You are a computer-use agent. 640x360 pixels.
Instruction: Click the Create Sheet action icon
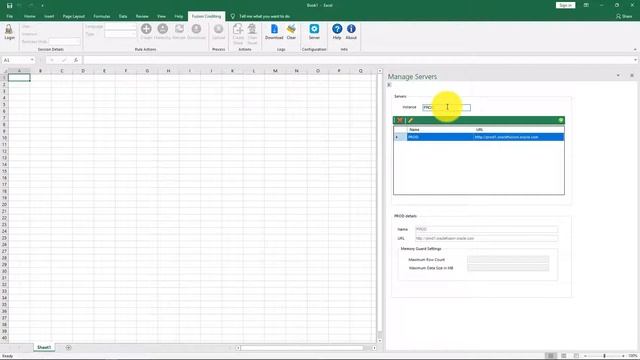(x=238, y=29)
